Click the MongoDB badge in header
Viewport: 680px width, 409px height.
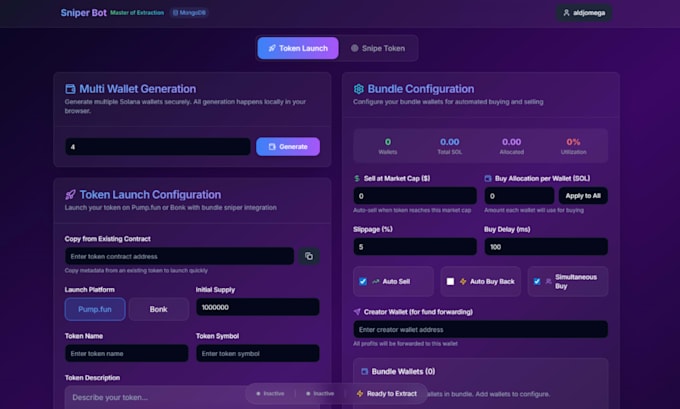click(x=189, y=13)
